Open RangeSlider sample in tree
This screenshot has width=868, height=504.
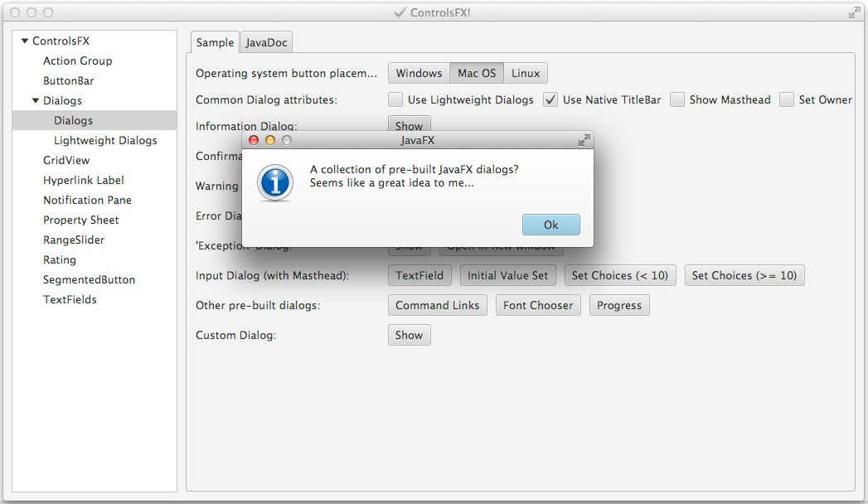point(74,240)
